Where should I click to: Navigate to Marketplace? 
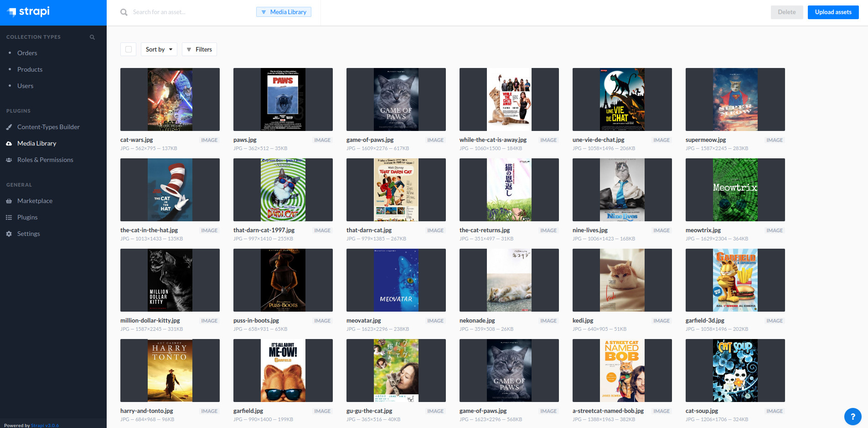click(35, 201)
